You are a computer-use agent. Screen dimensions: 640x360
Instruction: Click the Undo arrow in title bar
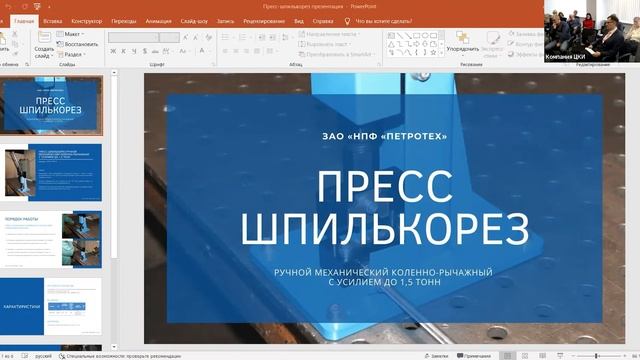pyautogui.click(x=8, y=7)
